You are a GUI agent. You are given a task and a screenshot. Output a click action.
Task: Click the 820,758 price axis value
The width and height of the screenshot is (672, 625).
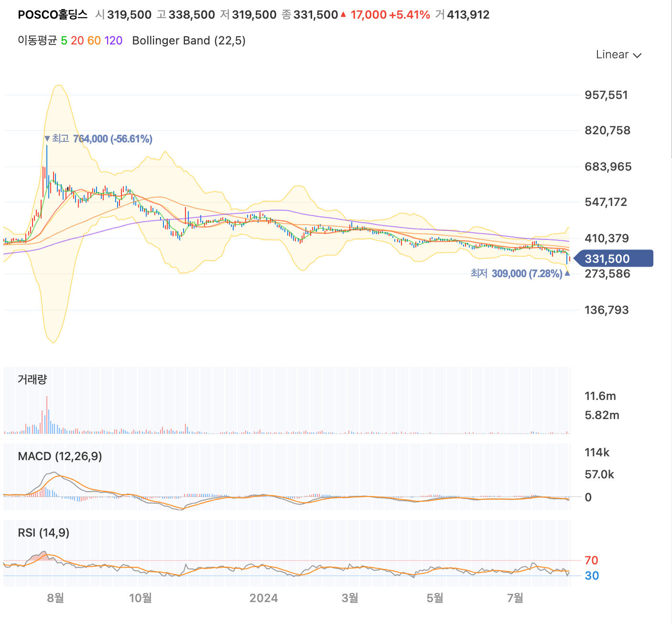coord(607,130)
